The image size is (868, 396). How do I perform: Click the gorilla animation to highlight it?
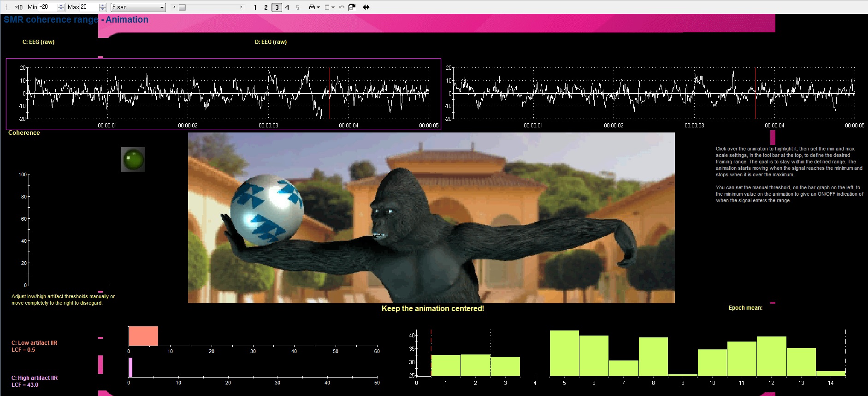pyautogui.click(x=431, y=218)
